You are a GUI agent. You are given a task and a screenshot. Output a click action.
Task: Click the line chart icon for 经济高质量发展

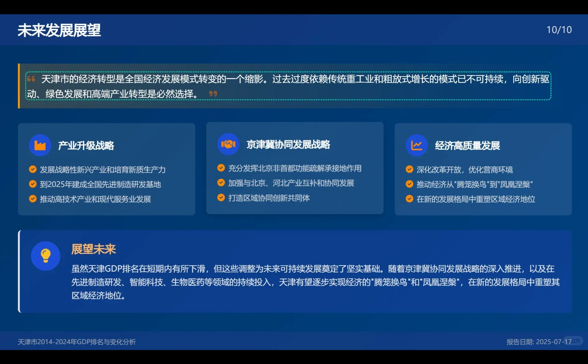coord(416,145)
